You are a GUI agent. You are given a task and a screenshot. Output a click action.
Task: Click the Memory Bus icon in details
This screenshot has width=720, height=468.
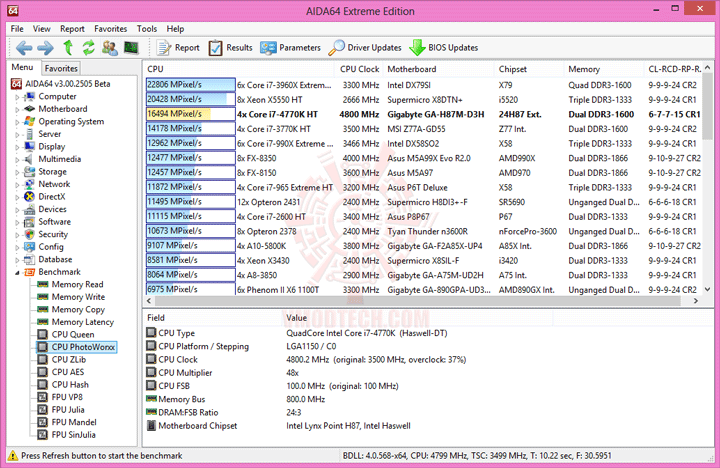[x=151, y=399]
